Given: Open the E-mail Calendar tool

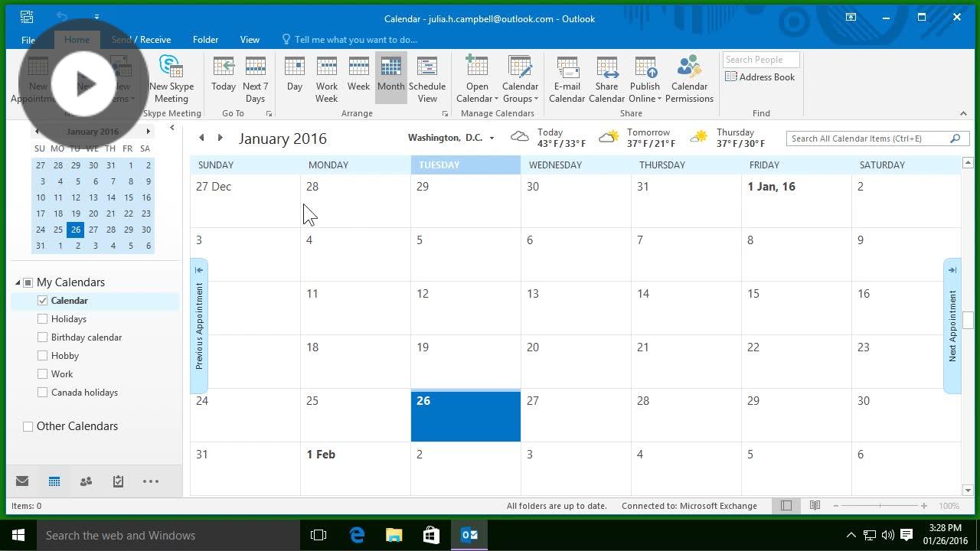Looking at the screenshot, I should pos(567,77).
